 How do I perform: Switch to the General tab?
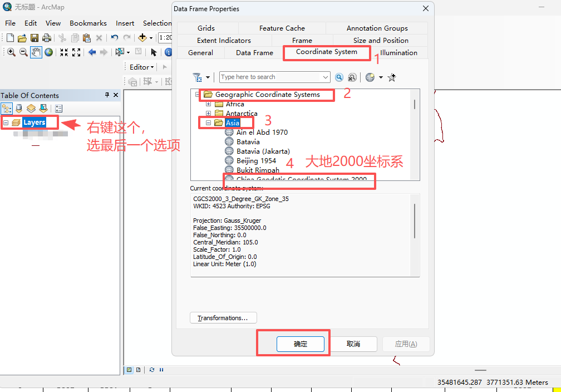[200, 53]
